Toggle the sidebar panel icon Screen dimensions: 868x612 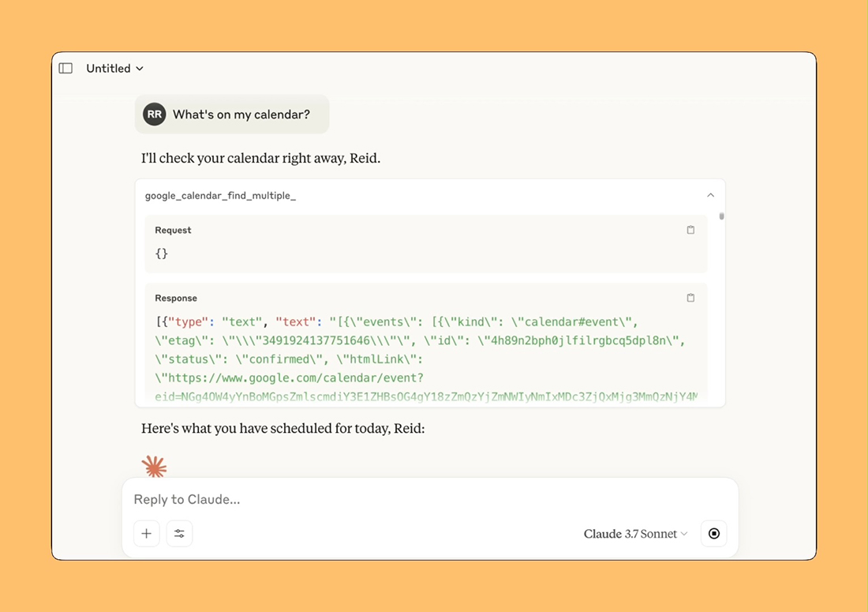(x=66, y=69)
